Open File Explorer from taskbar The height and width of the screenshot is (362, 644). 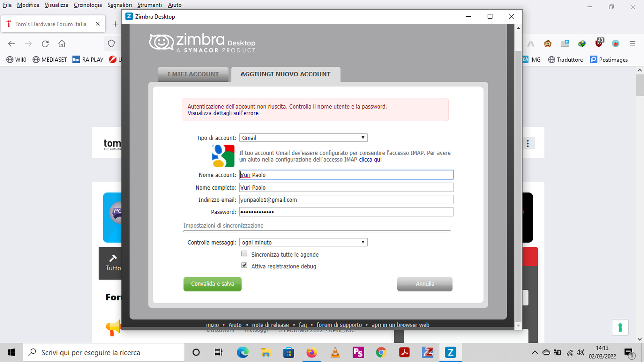pyautogui.click(x=265, y=352)
